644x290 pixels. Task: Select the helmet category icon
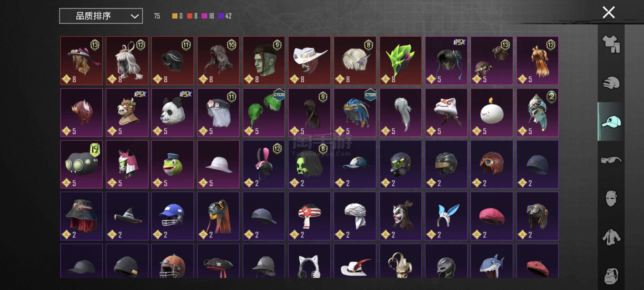pos(611,83)
